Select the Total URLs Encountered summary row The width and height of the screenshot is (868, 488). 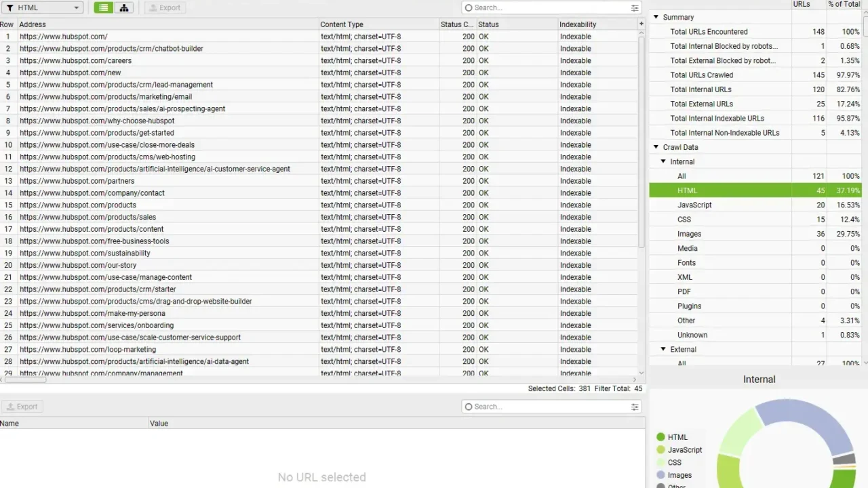coord(755,32)
